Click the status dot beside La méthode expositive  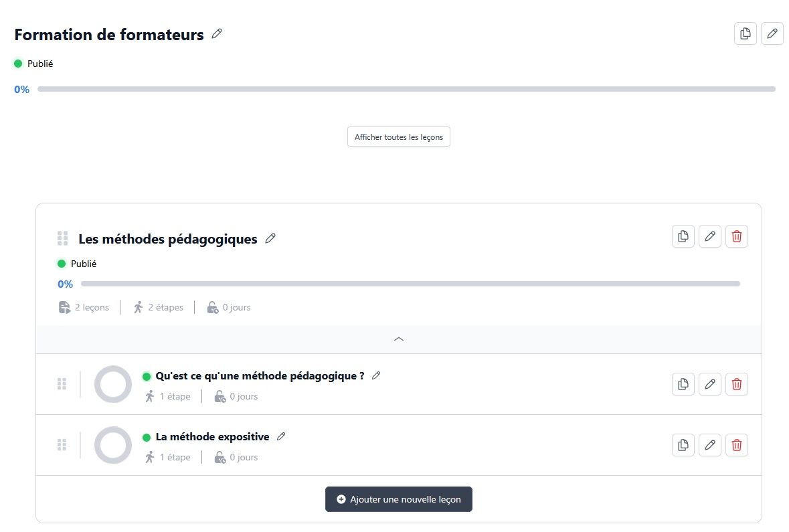[x=147, y=436]
